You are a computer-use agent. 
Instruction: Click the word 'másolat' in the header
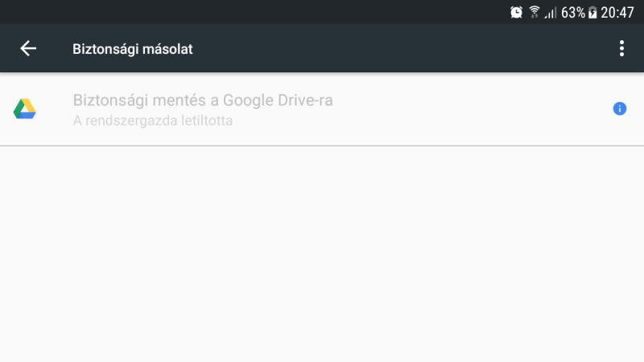tap(168, 49)
